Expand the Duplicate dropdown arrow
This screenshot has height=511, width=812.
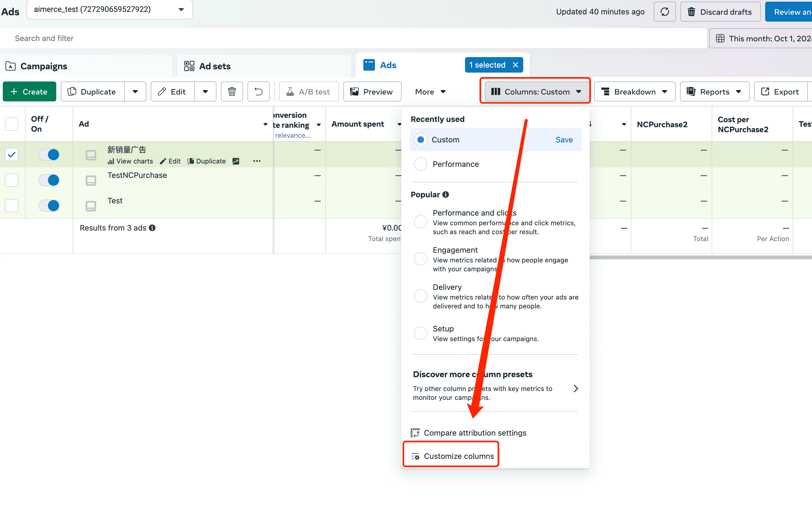pyautogui.click(x=135, y=92)
